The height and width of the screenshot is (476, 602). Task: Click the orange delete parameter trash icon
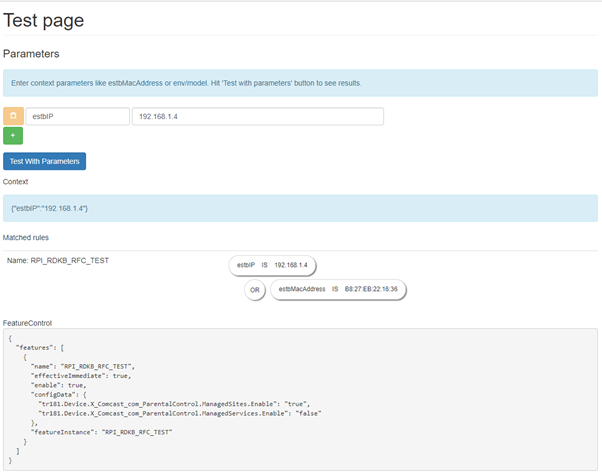click(x=13, y=116)
